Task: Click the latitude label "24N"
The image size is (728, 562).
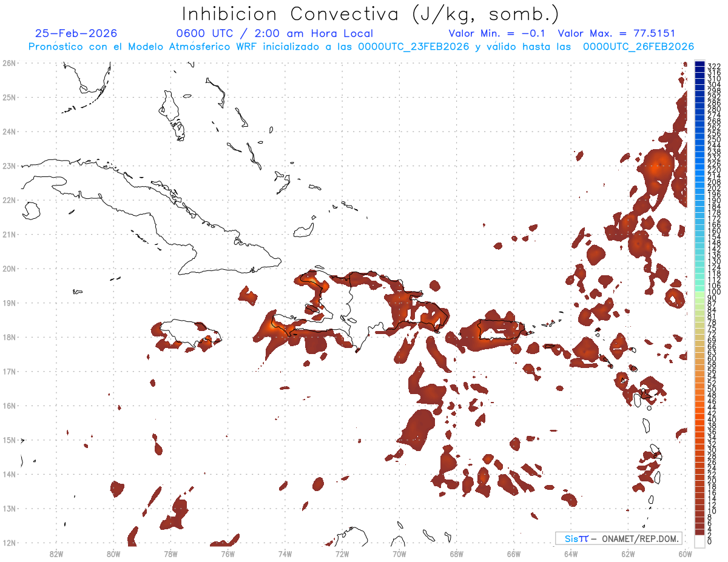Action: click(9, 131)
